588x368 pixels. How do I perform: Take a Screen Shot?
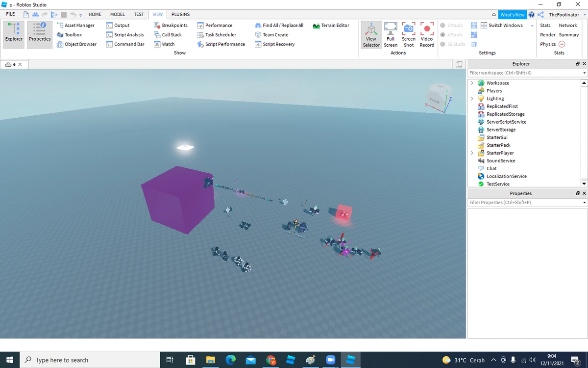408,34
